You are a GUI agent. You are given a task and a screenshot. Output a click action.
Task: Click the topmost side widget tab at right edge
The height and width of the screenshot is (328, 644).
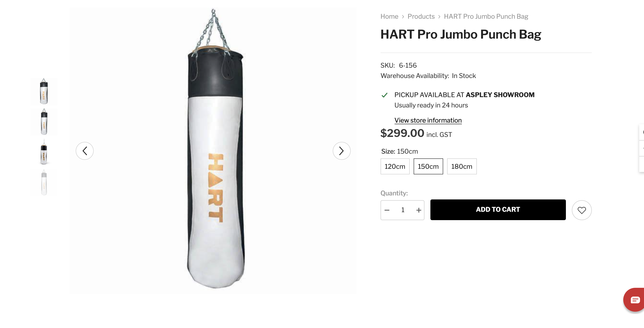click(x=641, y=132)
